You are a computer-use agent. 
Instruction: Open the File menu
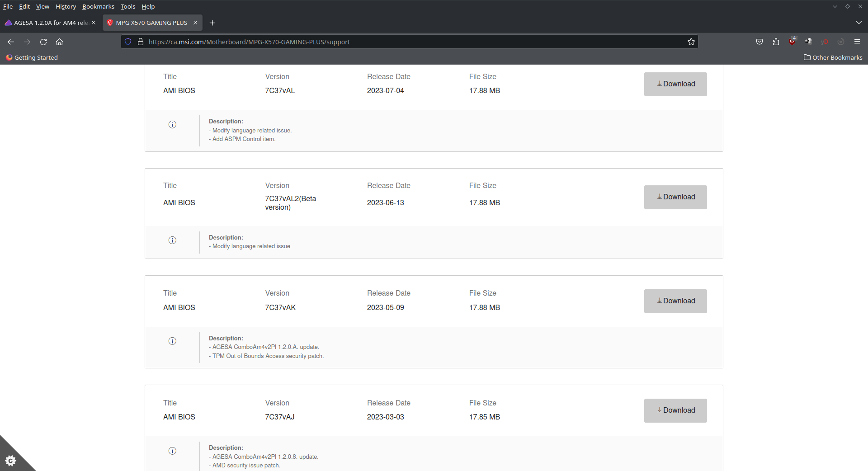[x=8, y=6]
